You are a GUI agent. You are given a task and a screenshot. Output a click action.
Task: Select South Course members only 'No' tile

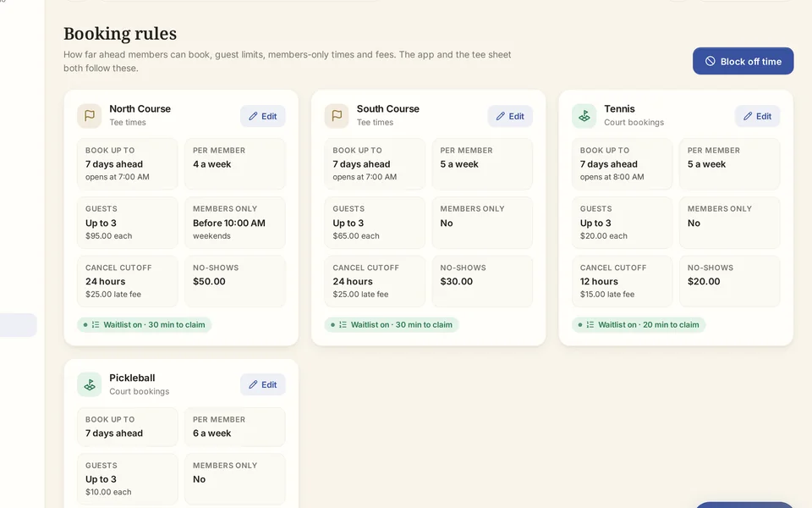point(482,223)
